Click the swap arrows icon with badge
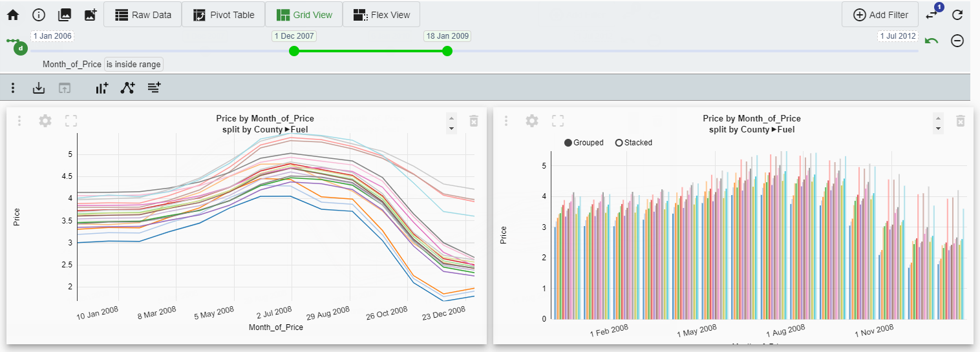Viewport: 980px width, 352px height. pos(933,14)
